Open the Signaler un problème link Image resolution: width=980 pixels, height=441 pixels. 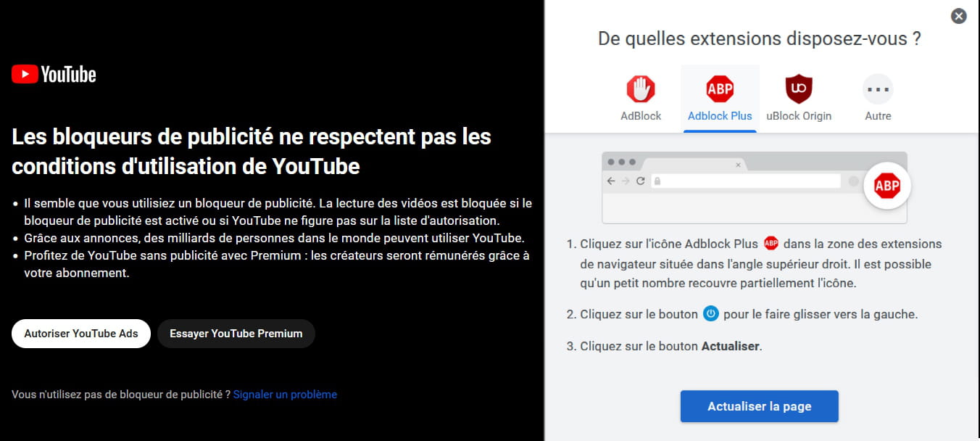pyautogui.click(x=285, y=395)
